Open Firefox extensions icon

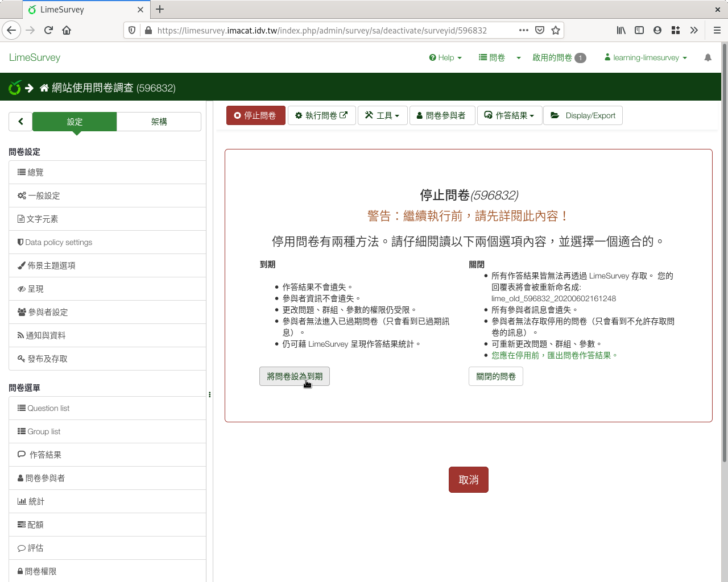pos(676,30)
